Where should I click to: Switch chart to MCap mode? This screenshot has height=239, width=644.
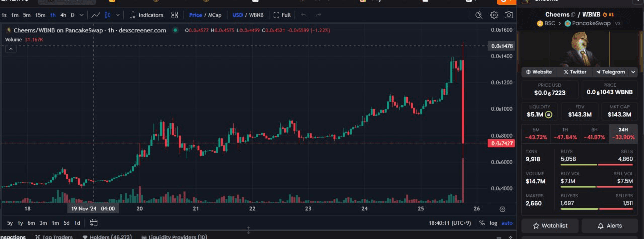(x=215, y=15)
